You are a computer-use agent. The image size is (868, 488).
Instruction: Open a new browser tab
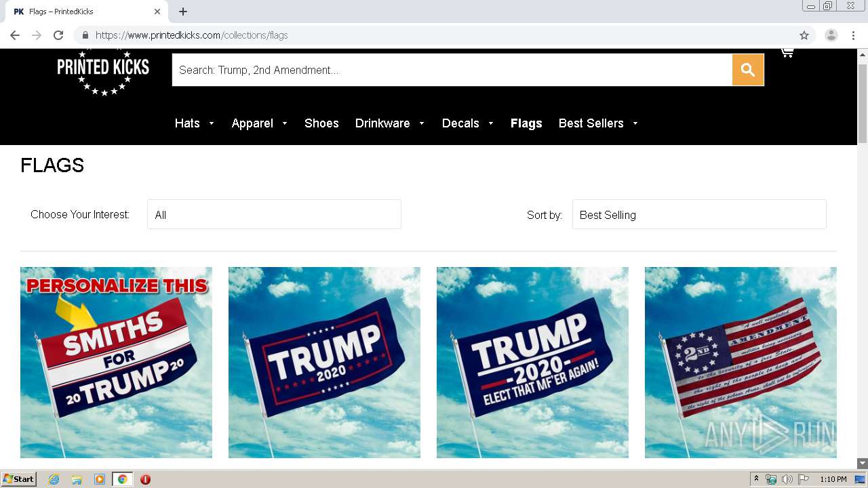point(183,12)
